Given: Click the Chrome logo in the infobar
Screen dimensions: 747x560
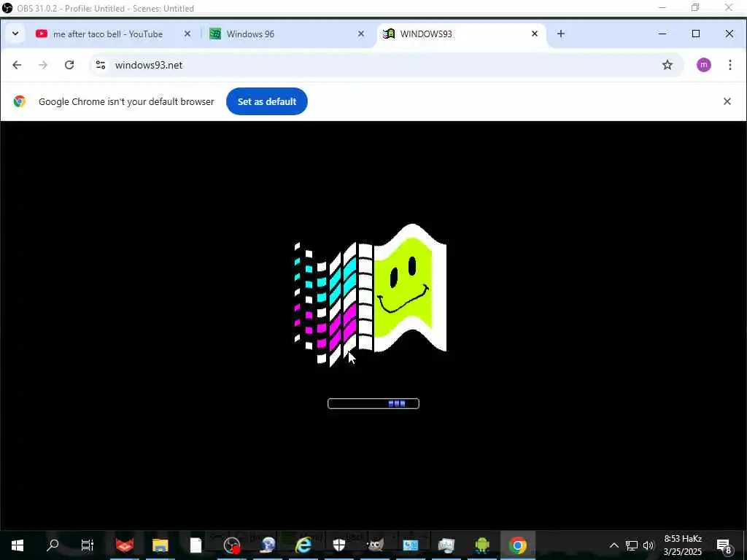Looking at the screenshot, I should pos(20,101).
